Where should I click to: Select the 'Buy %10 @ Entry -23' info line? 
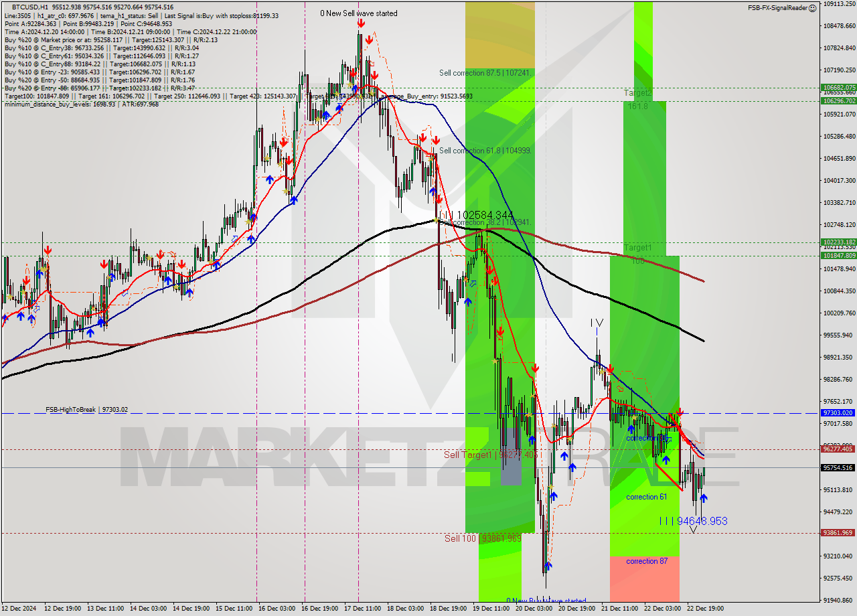tap(100, 72)
